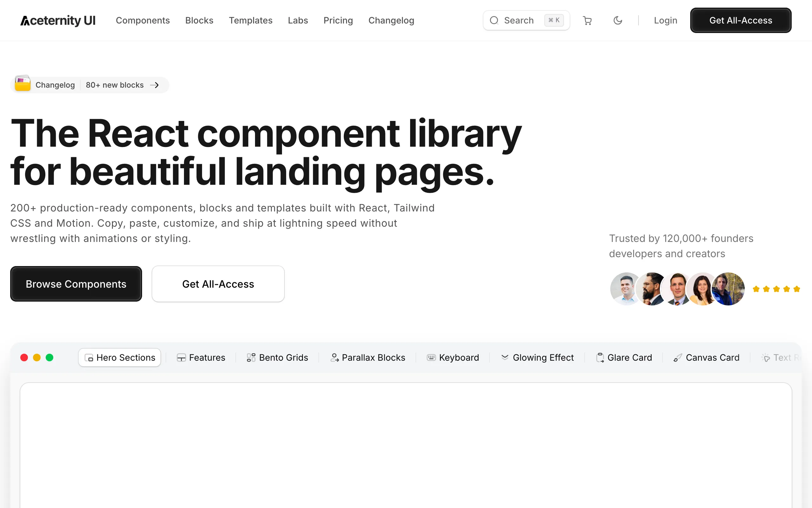Switch to the Keyboard tab
The height and width of the screenshot is (508, 812).
(x=453, y=358)
